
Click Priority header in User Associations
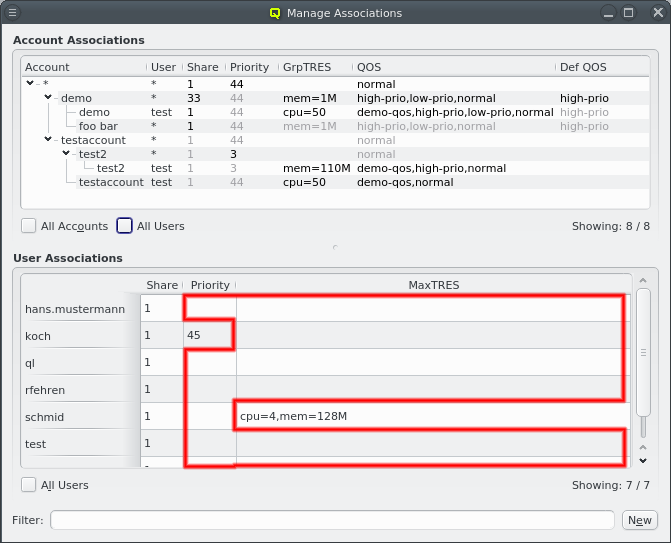point(210,285)
